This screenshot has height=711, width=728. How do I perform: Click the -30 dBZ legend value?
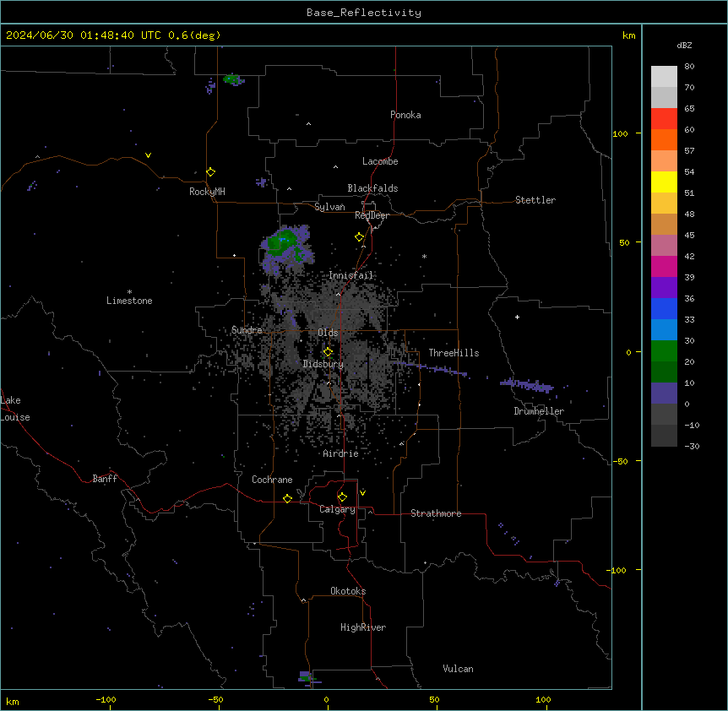tap(692, 446)
